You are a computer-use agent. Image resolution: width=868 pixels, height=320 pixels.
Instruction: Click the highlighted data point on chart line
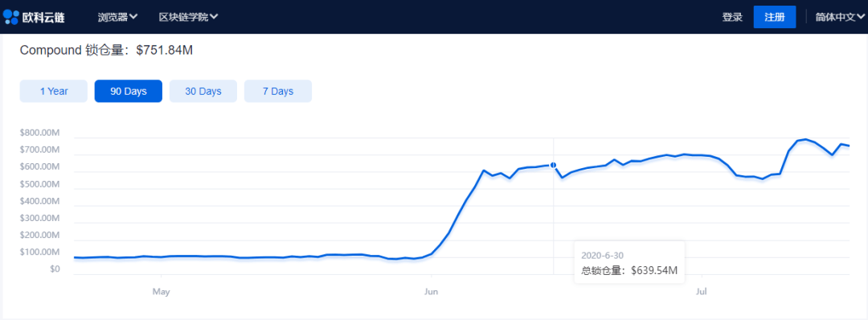click(x=554, y=165)
